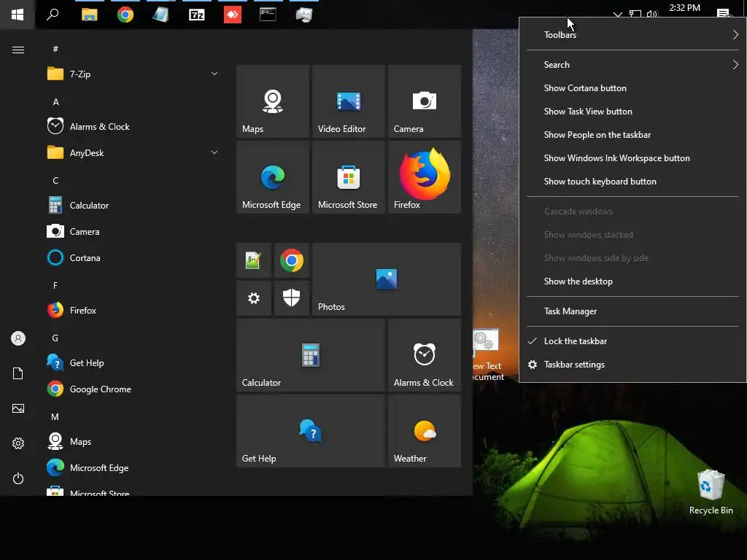Screen dimensions: 747x560
Task: Open Pictures icon in Start sidebar
Action: 18,408
